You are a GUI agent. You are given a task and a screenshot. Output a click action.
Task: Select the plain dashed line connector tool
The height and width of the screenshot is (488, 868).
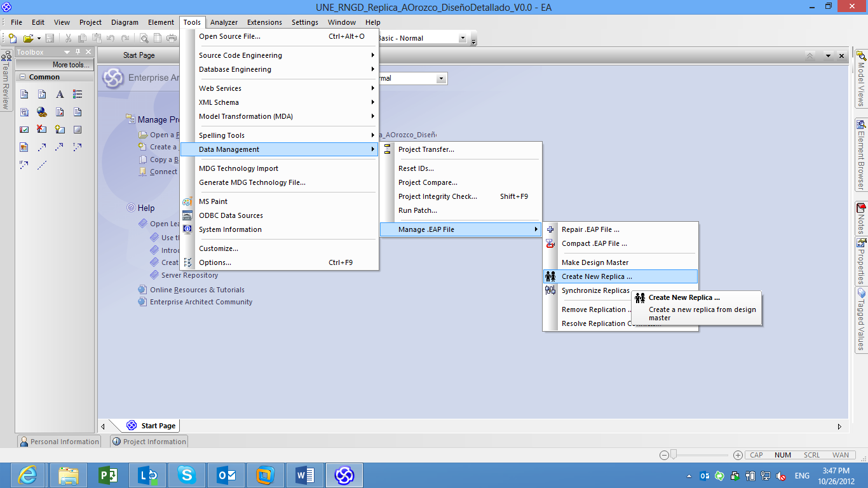click(x=42, y=165)
